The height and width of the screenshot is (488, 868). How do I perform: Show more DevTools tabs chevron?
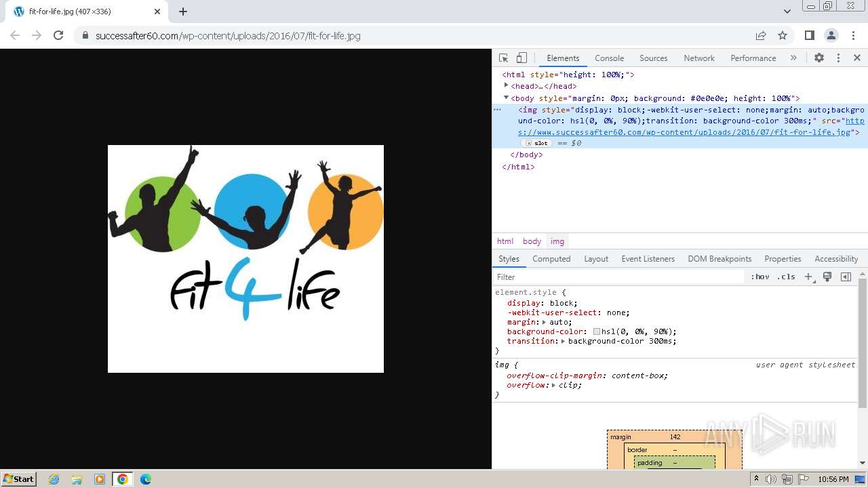point(793,58)
